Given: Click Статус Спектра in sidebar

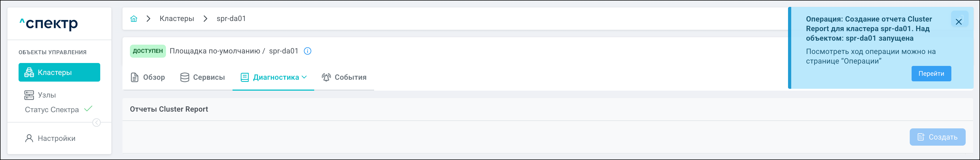Looking at the screenshot, I should point(52,110).
